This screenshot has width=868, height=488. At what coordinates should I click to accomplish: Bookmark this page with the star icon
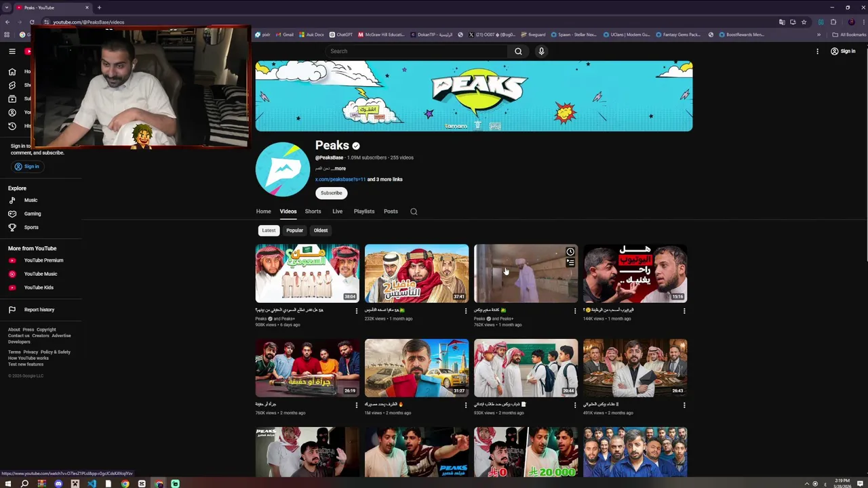click(804, 22)
